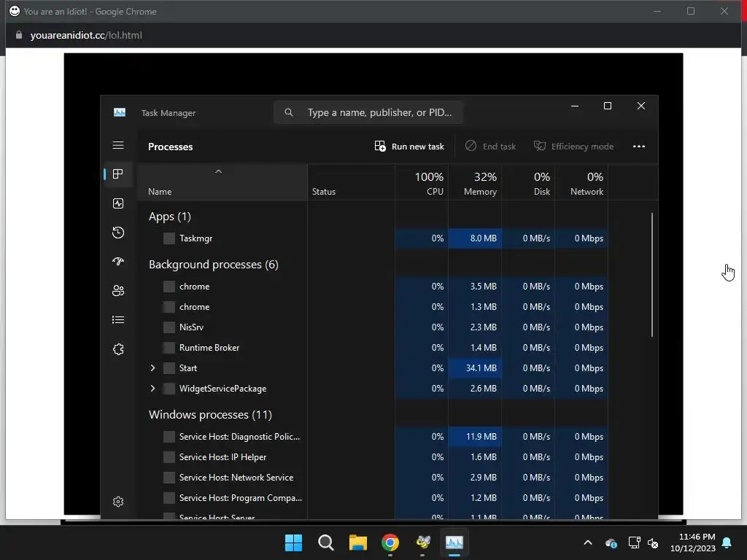This screenshot has width=747, height=560.
Task: Click the muted volume tray icon
Action: (x=653, y=542)
